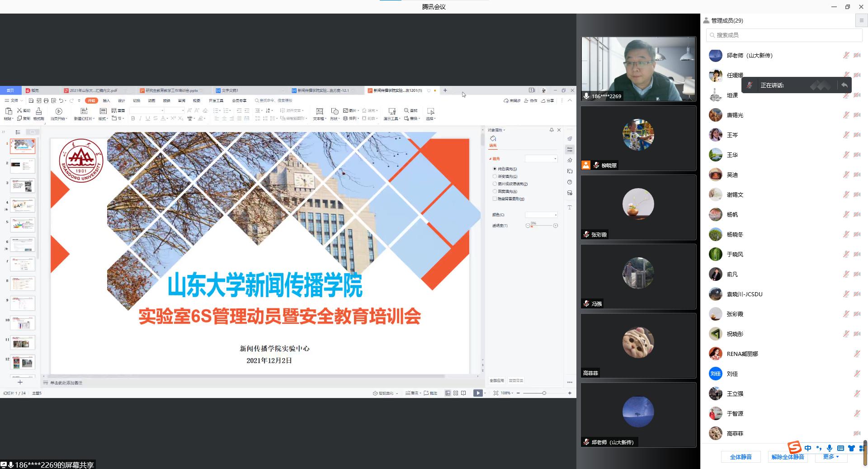Select 图片或纹理填充 radio option
Viewport: 868px width, 469px height.
(495, 184)
